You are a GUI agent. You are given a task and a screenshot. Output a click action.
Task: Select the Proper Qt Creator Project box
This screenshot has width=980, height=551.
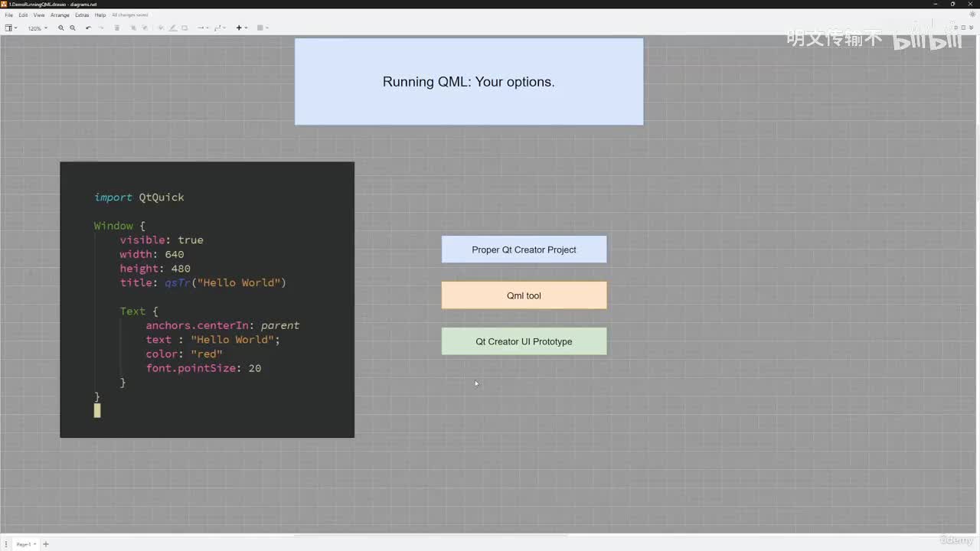point(524,249)
